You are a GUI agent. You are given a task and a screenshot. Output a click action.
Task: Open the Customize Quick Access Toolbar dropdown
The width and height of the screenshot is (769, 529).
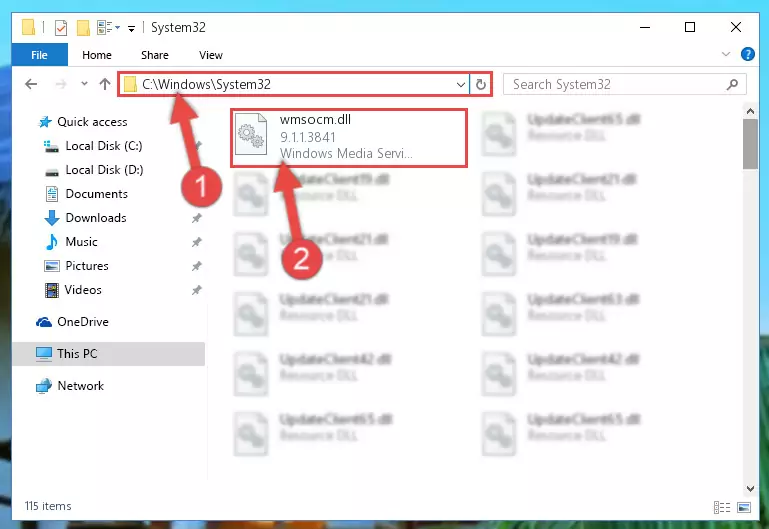131,28
